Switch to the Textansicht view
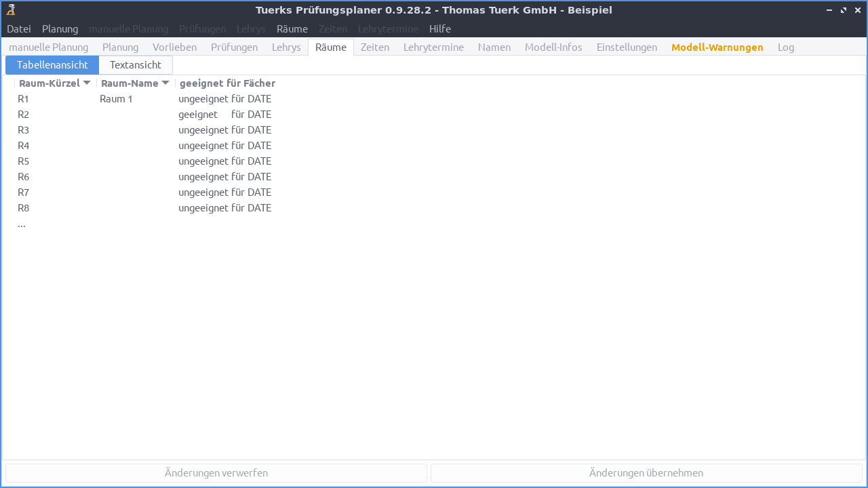868x488 pixels. pyautogui.click(x=135, y=64)
